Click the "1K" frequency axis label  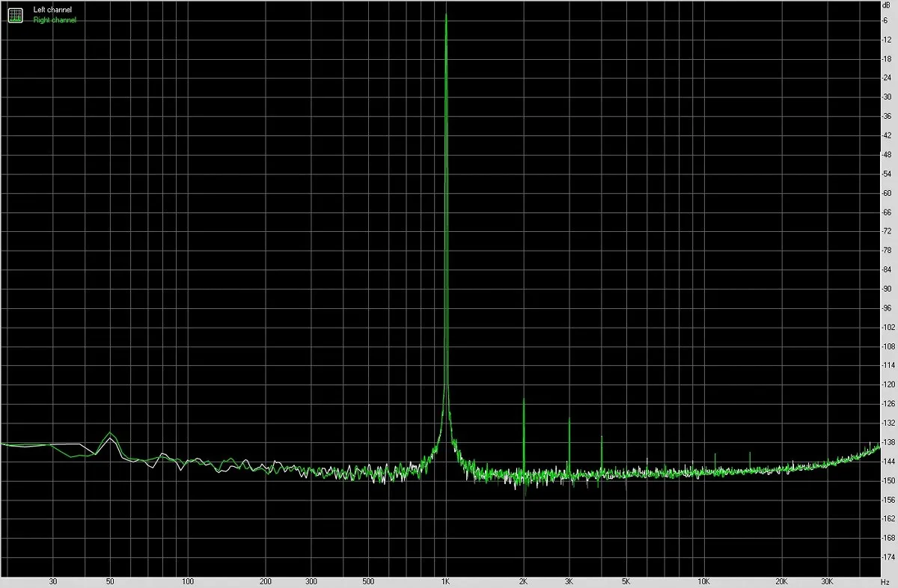click(x=446, y=581)
